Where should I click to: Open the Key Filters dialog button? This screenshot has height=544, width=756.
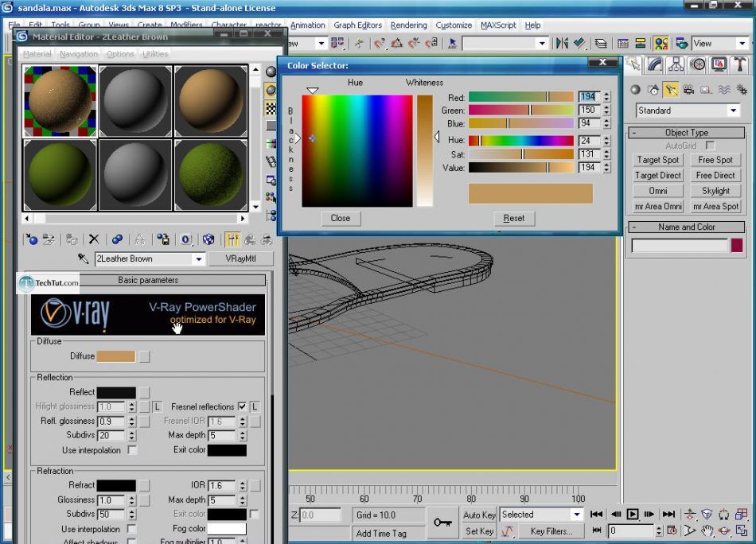pyautogui.click(x=551, y=531)
